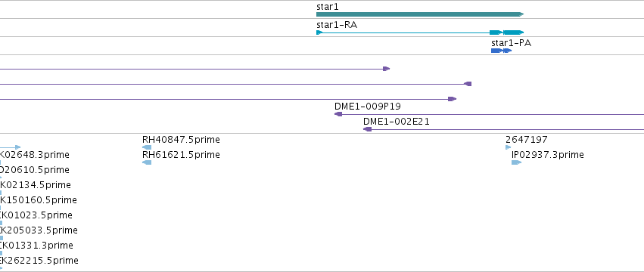Click the DME1-002E21 clone end arrow
Screen dimensions: 644x272
(x=367, y=129)
